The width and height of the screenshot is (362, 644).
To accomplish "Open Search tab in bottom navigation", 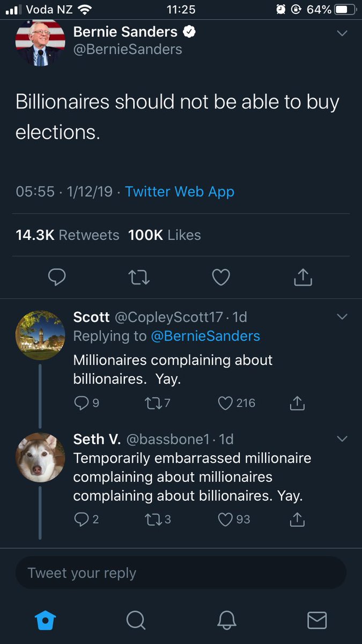I will tap(136, 620).
